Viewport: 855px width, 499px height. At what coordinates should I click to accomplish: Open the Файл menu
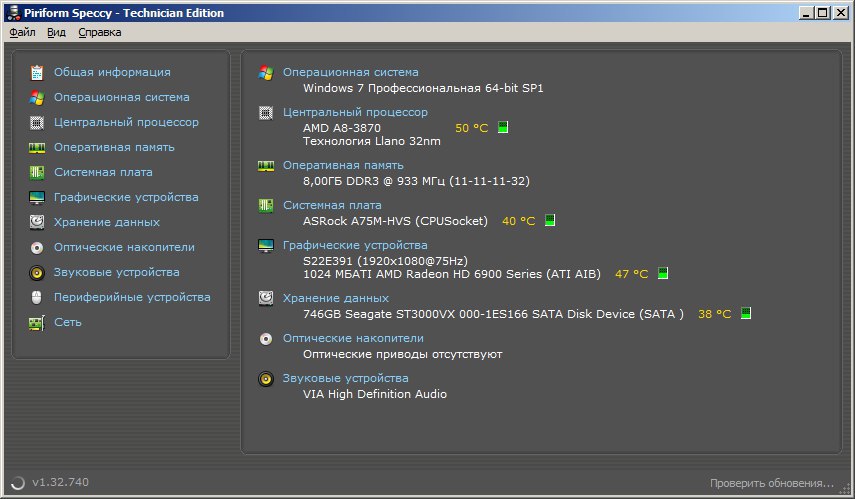pyautogui.click(x=22, y=32)
